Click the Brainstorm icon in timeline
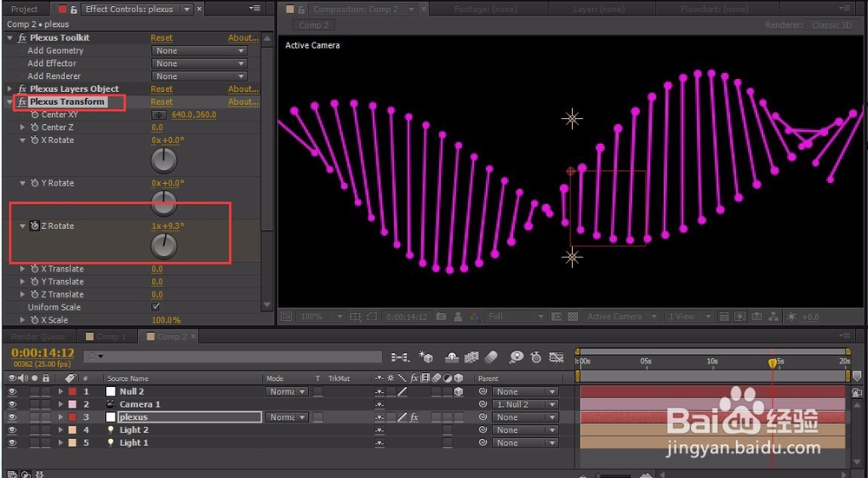 pyautogui.click(x=516, y=357)
